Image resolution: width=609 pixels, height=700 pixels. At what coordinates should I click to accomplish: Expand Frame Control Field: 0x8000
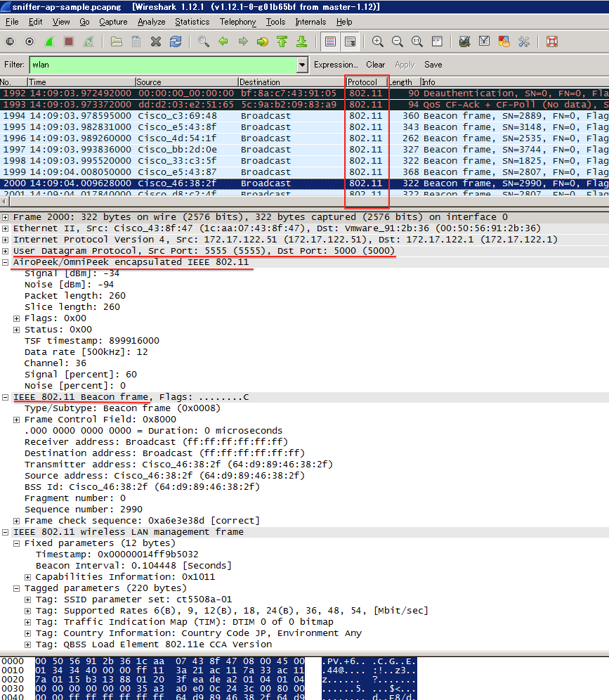(17, 420)
